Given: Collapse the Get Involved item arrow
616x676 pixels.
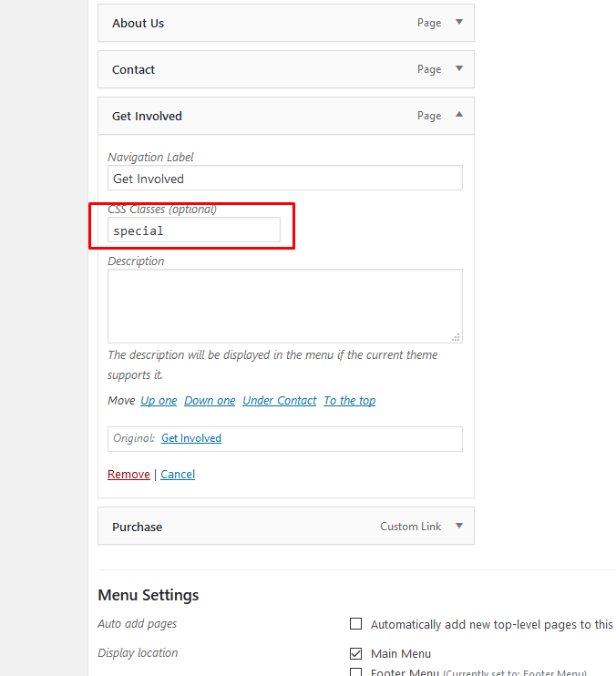Looking at the screenshot, I should point(458,116).
